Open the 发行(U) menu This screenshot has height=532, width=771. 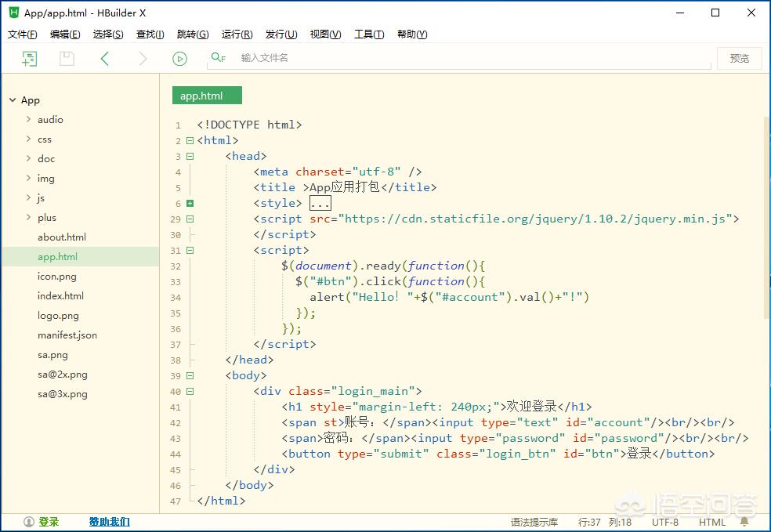click(x=281, y=34)
